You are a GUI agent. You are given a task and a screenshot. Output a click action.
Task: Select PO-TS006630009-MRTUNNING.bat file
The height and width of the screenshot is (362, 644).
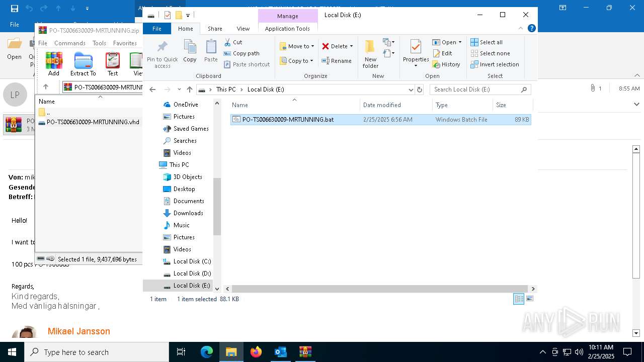[x=381, y=120]
